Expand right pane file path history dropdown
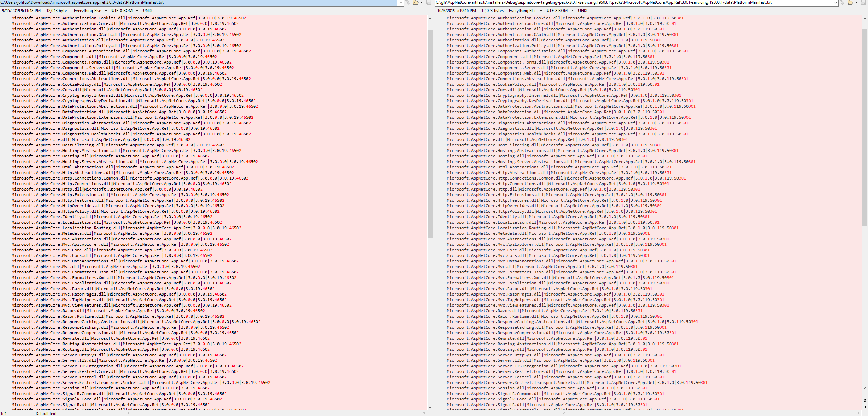The height and width of the screenshot is (416, 868). 835,2
